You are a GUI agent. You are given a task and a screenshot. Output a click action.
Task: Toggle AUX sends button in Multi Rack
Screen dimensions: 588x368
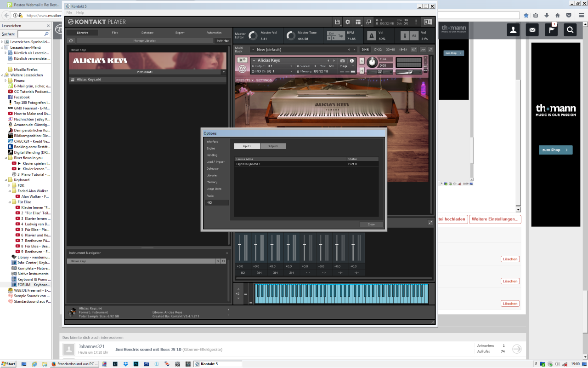tap(423, 49)
